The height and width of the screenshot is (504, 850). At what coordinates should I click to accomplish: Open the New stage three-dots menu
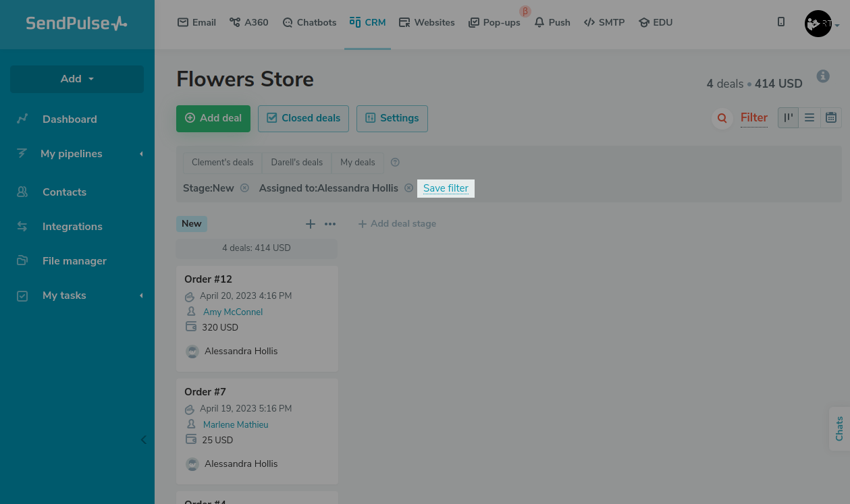point(330,224)
